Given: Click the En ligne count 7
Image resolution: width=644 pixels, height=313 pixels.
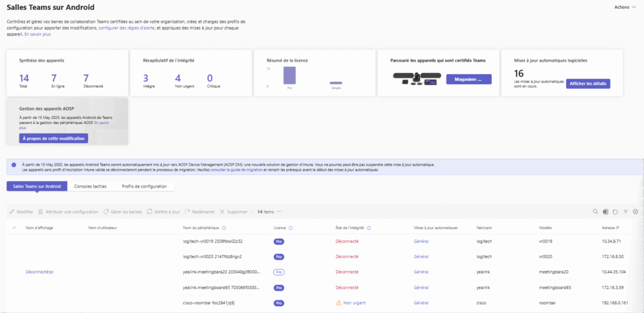Looking at the screenshot, I should click(54, 78).
